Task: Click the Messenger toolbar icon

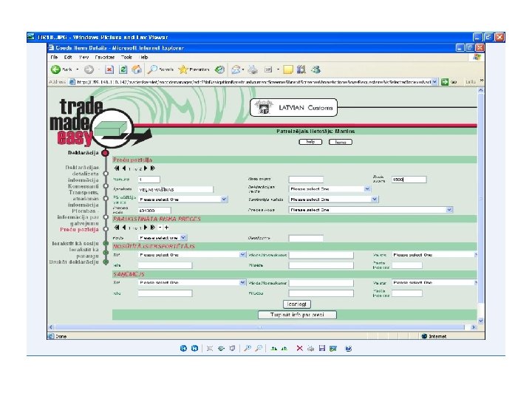Action: [316, 69]
